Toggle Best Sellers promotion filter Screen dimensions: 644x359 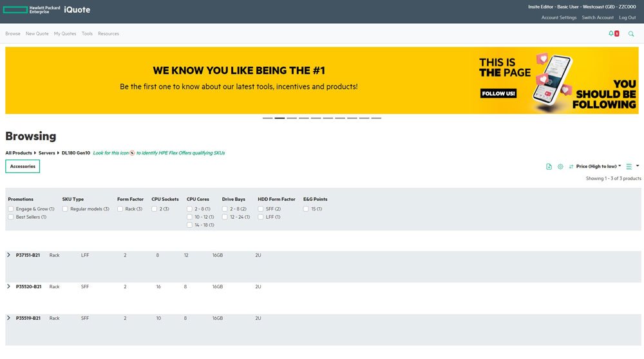(x=11, y=217)
